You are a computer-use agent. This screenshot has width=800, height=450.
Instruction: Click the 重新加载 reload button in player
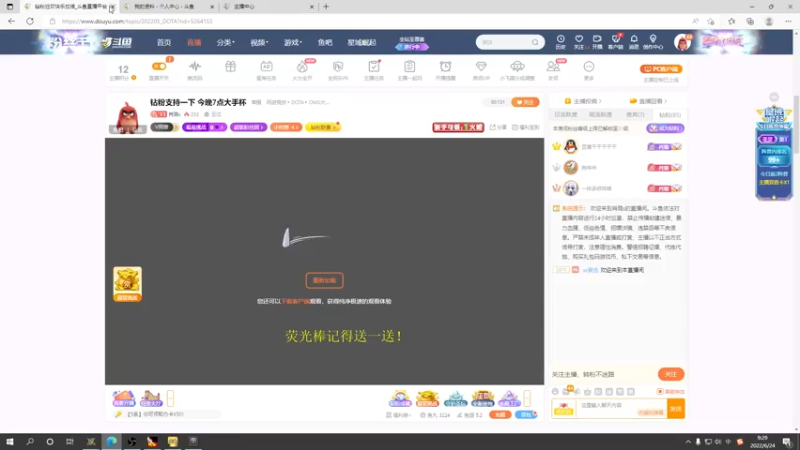(324, 280)
